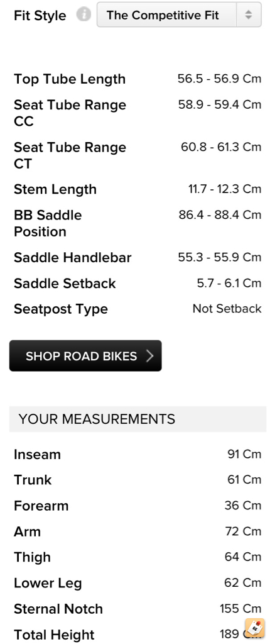
Task: Open the Competitive Fit dropdown
Action: (179, 15)
